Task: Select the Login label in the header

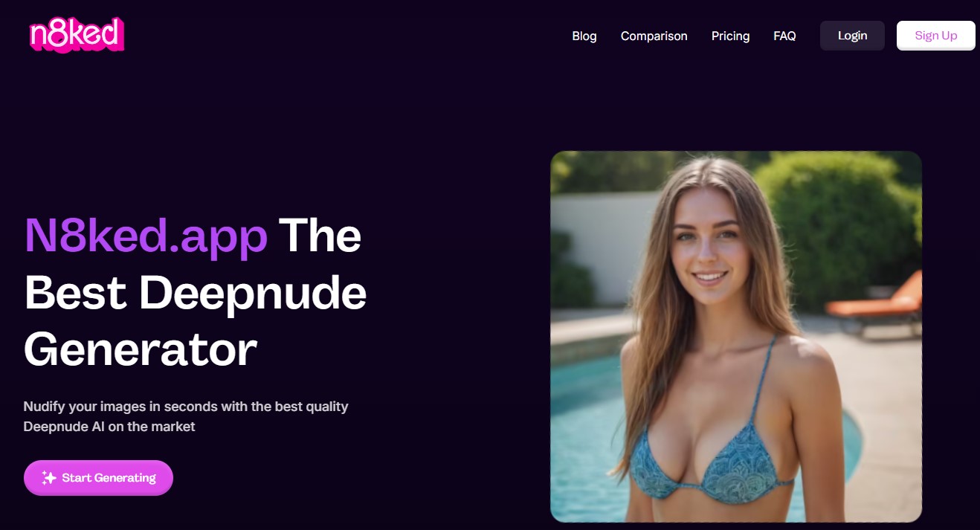Action: coord(852,36)
